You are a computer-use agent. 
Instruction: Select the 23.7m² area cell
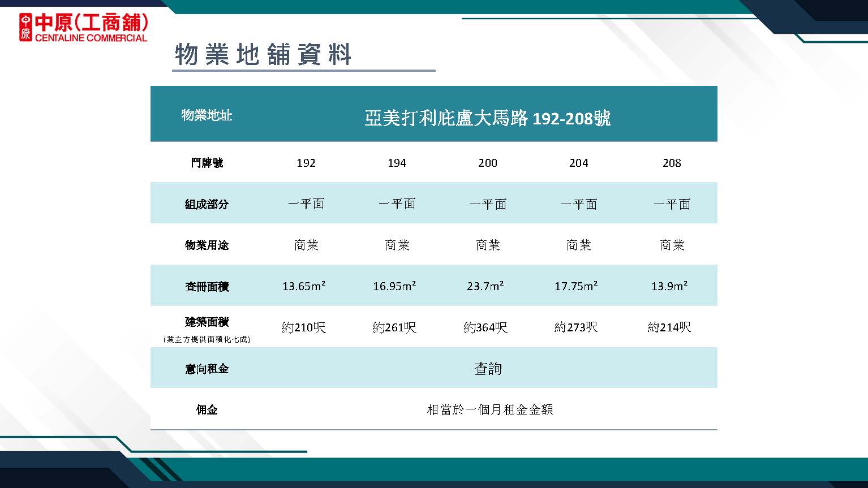coord(485,286)
